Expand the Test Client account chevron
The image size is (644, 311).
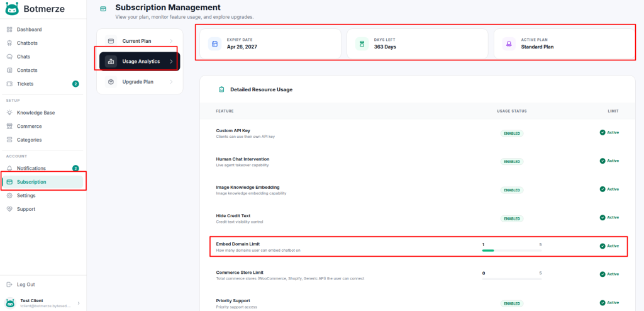79,303
